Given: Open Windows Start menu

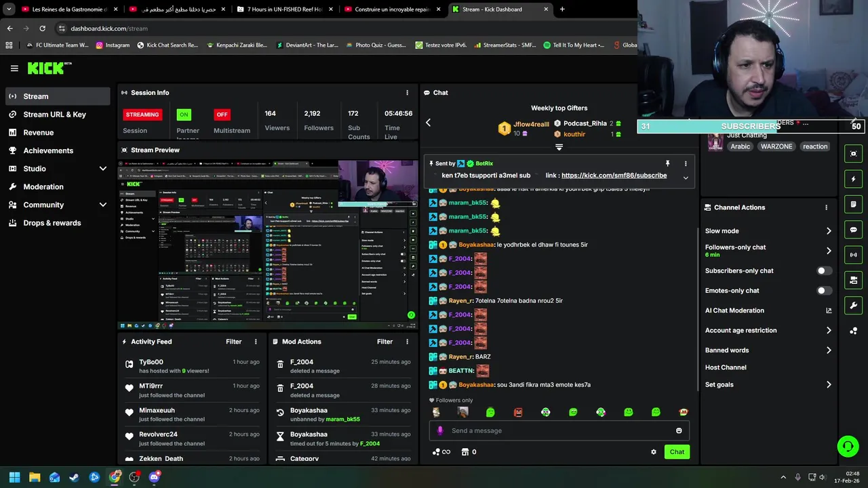Looking at the screenshot, I should (x=14, y=477).
